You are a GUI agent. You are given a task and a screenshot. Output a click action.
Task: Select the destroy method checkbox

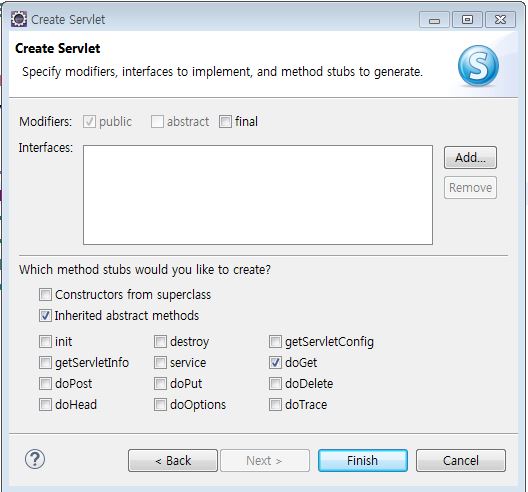coord(160,341)
